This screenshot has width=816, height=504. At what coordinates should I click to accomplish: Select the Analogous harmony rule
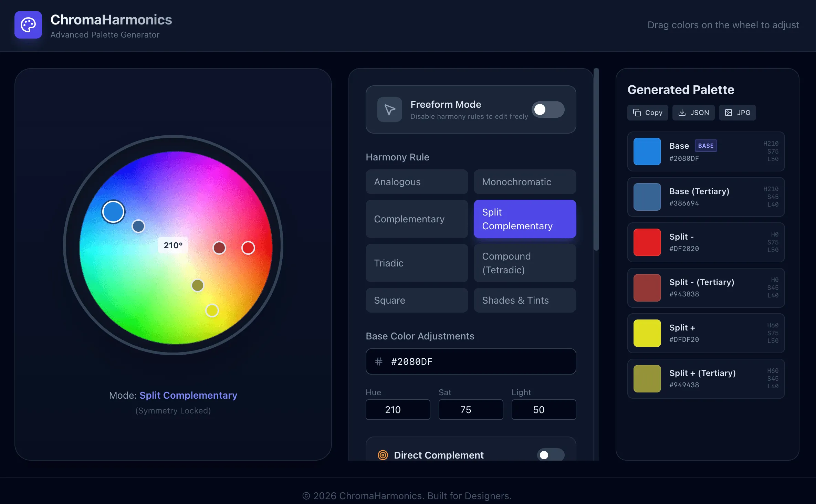[x=417, y=182]
